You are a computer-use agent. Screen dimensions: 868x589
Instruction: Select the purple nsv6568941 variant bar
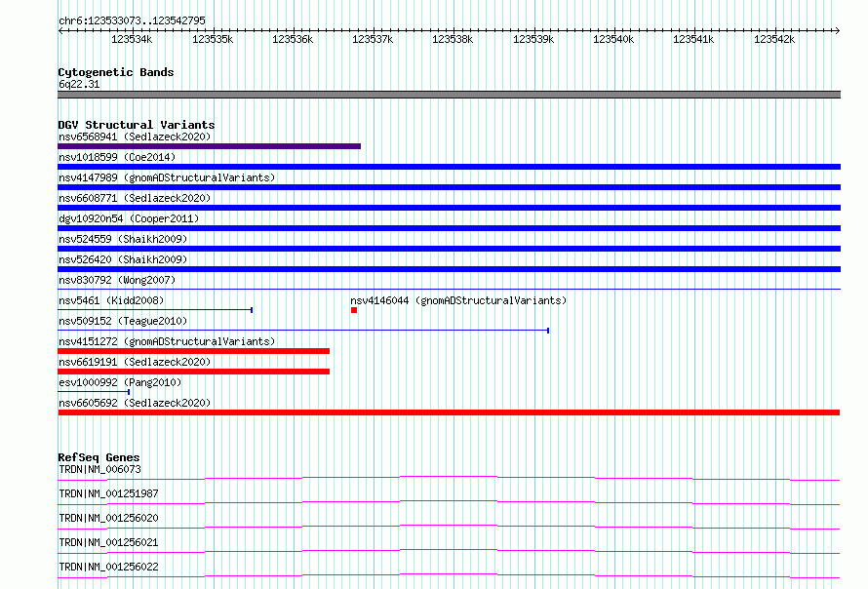[210, 146]
